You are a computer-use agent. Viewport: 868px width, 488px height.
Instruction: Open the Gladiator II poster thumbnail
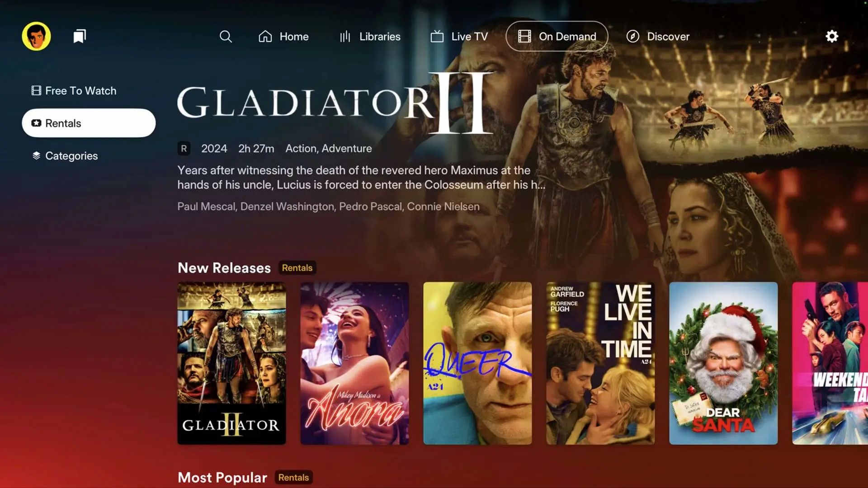[231, 363]
